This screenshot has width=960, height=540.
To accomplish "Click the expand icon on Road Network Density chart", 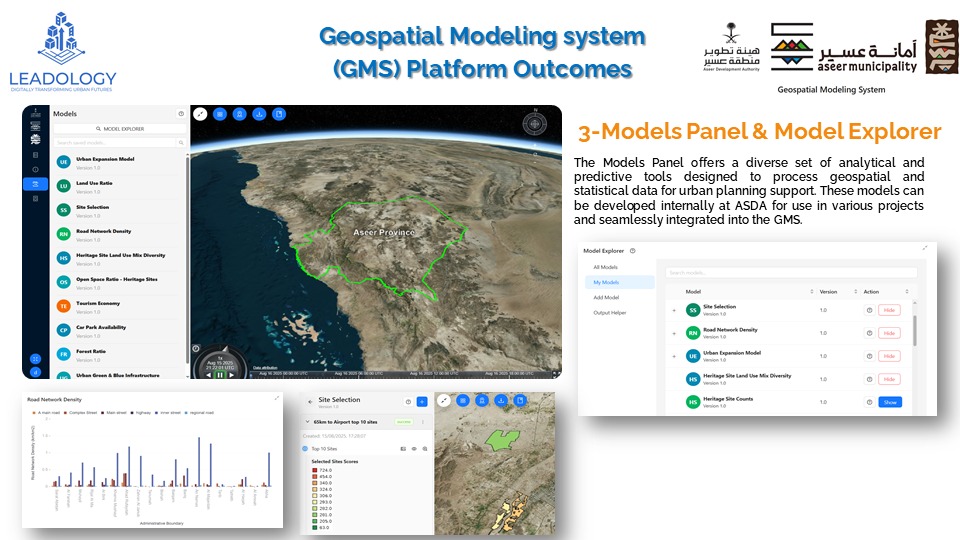I will pos(277,398).
